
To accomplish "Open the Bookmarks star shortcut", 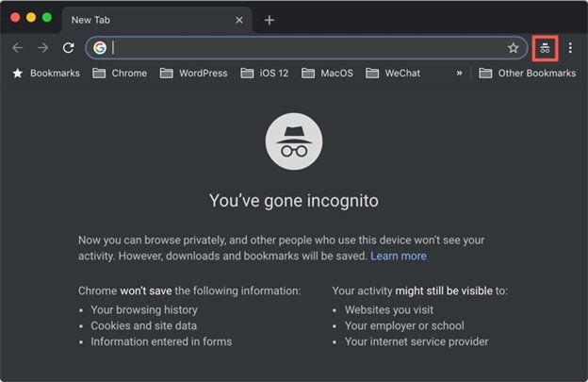I will 46,74.
